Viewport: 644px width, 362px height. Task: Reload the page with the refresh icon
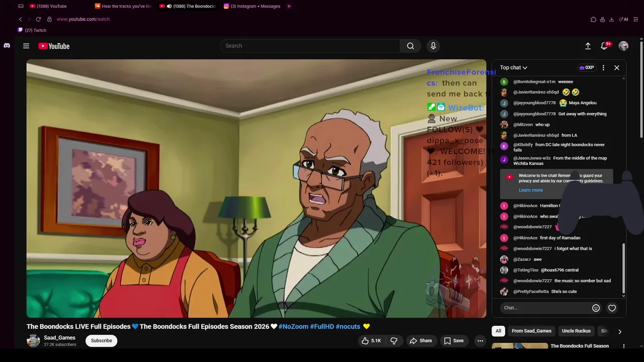pyautogui.click(x=38, y=19)
